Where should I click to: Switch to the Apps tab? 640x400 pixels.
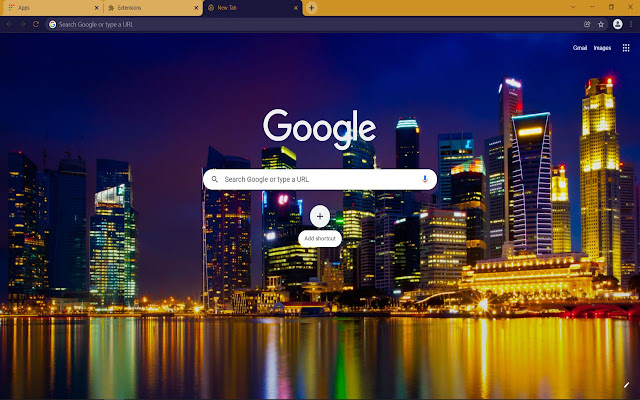(x=51, y=8)
